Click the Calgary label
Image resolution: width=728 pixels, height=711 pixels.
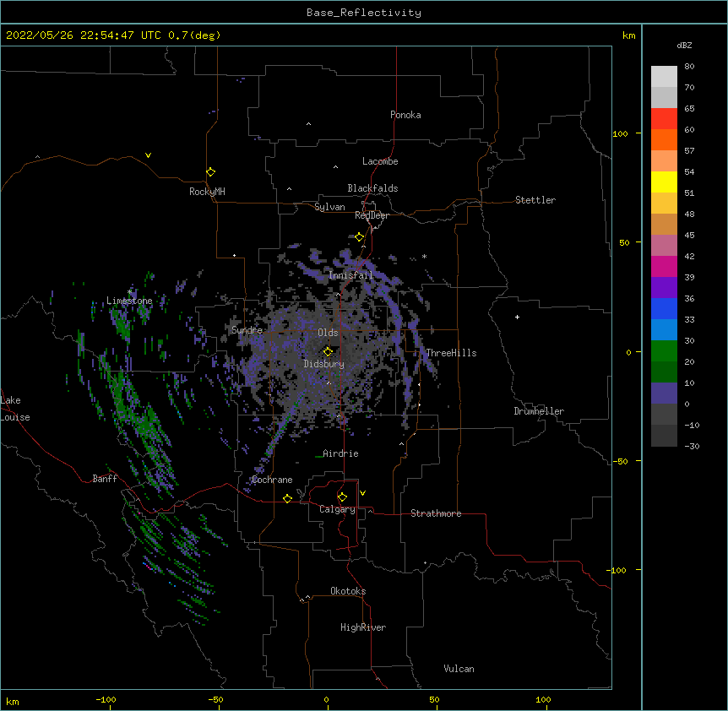(337, 509)
